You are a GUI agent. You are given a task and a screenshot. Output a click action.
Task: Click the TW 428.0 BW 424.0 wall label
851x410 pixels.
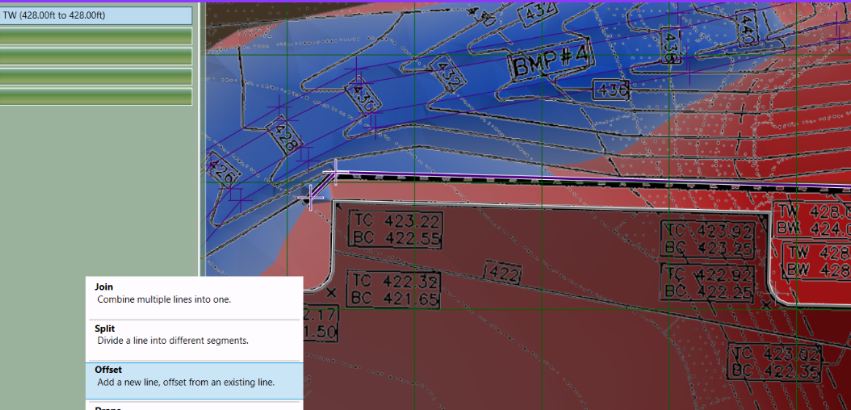[x=812, y=219]
